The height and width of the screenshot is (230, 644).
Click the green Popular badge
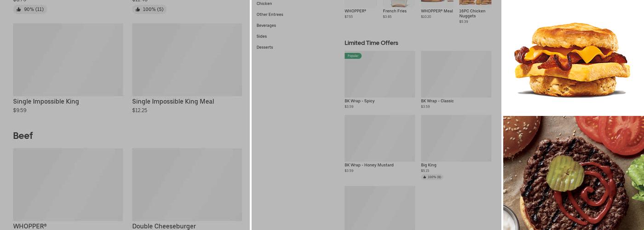click(x=353, y=56)
